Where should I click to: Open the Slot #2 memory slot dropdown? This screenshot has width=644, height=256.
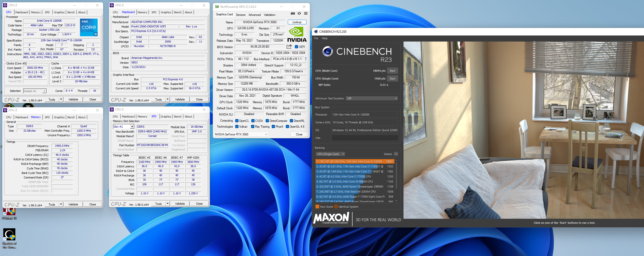[124, 127]
